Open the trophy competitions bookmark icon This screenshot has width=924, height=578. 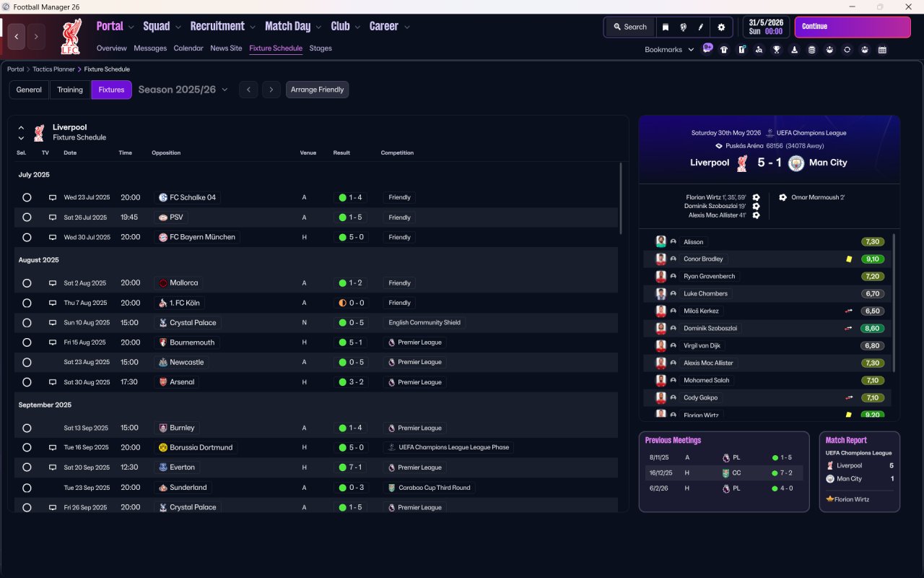click(x=777, y=50)
